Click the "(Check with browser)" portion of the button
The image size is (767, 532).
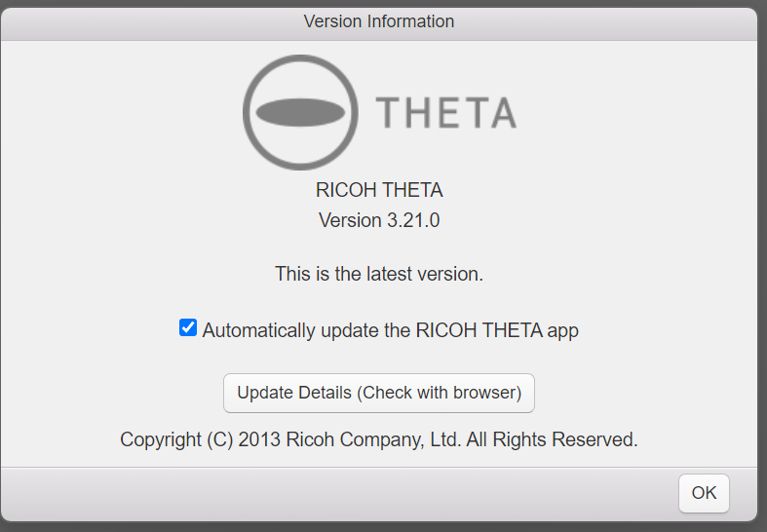click(x=440, y=393)
